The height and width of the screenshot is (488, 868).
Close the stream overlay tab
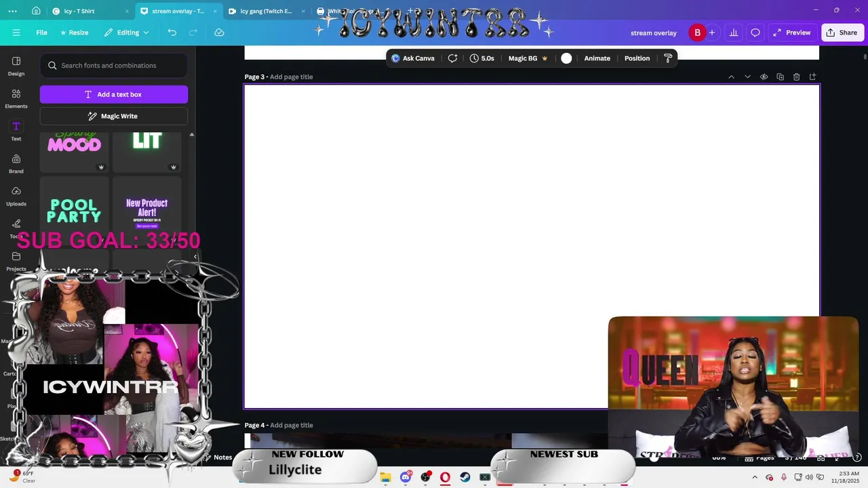tap(214, 12)
